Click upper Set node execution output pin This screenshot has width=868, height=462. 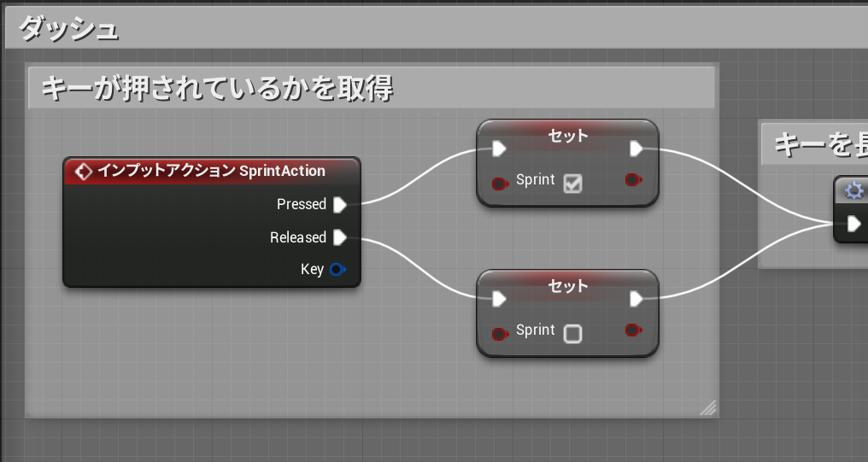(x=636, y=149)
